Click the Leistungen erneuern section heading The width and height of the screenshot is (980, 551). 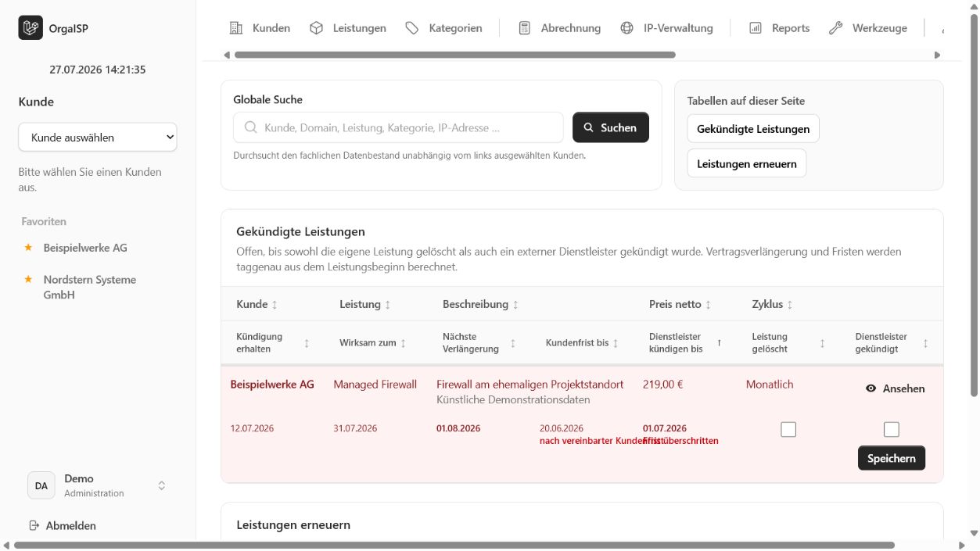pyautogui.click(x=293, y=525)
